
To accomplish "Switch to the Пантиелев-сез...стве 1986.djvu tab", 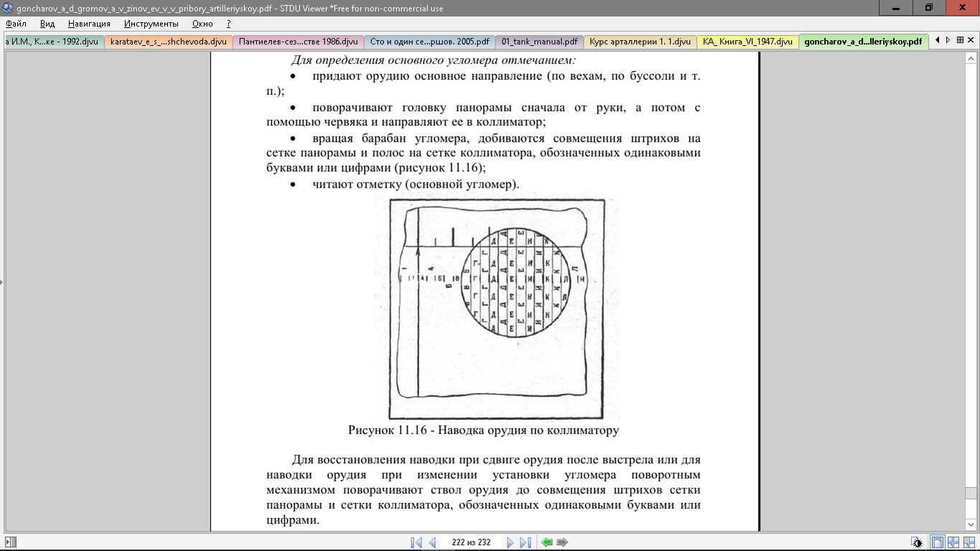I will [x=298, y=42].
